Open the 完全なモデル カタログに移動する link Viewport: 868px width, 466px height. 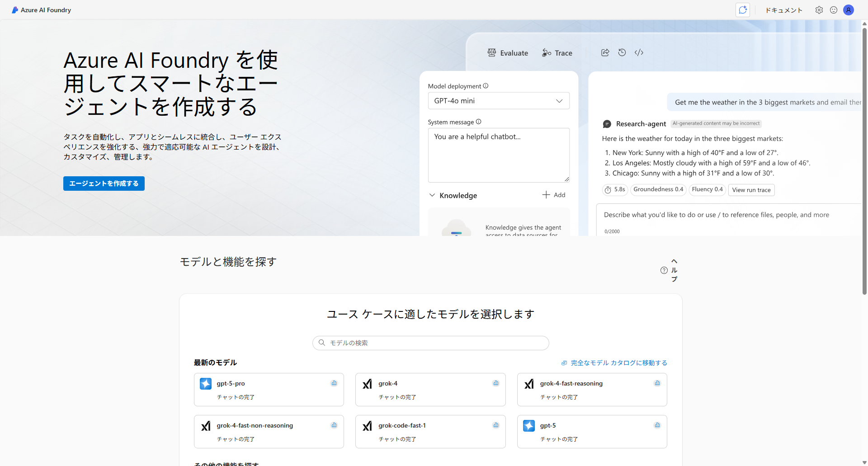pyautogui.click(x=618, y=362)
